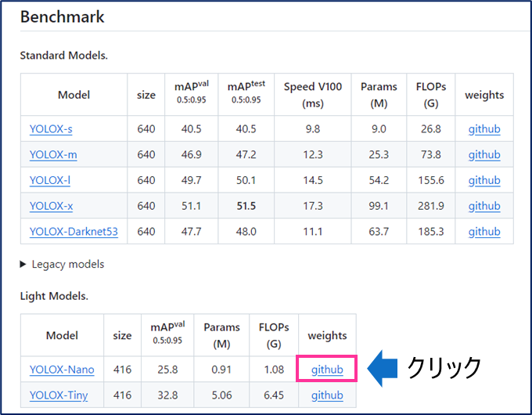The width and height of the screenshot is (532, 415).
Task: Expand the Legacy models disclosure triangle
Action: point(23,264)
